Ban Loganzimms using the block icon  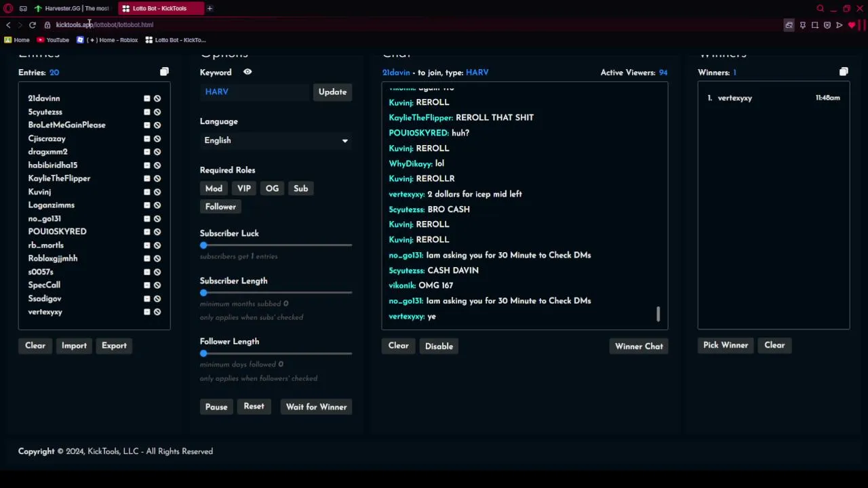click(x=157, y=205)
